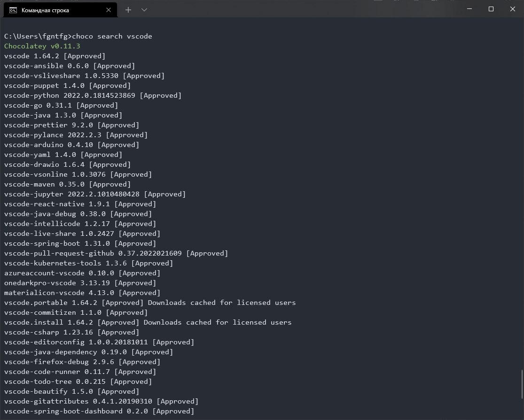Click the 'vscode-vsonline 1.0.3076' line

(x=78, y=174)
